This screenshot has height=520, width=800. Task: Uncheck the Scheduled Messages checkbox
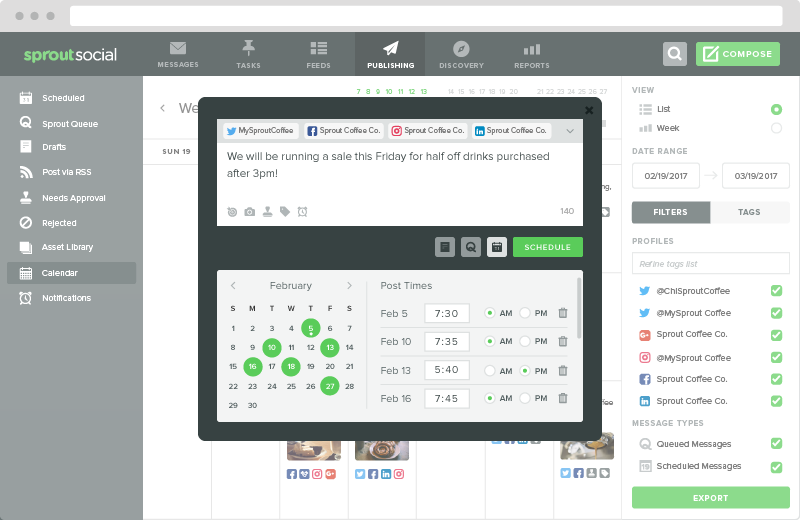[x=776, y=467]
